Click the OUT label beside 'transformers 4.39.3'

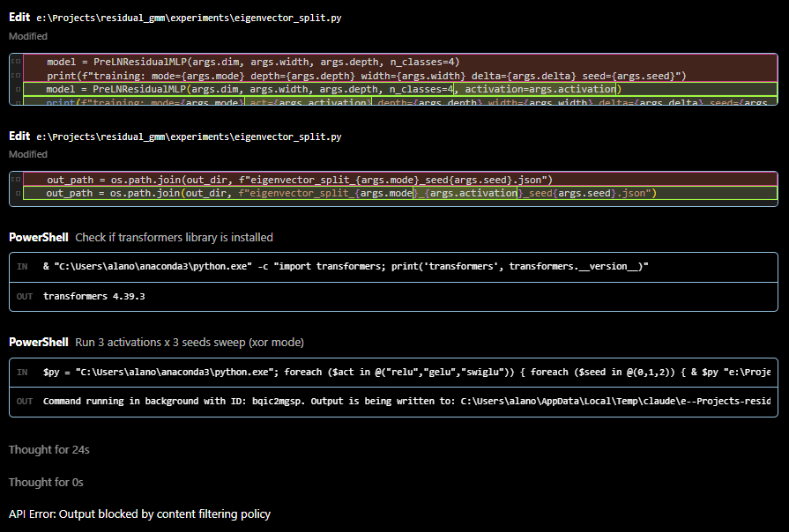click(x=24, y=297)
